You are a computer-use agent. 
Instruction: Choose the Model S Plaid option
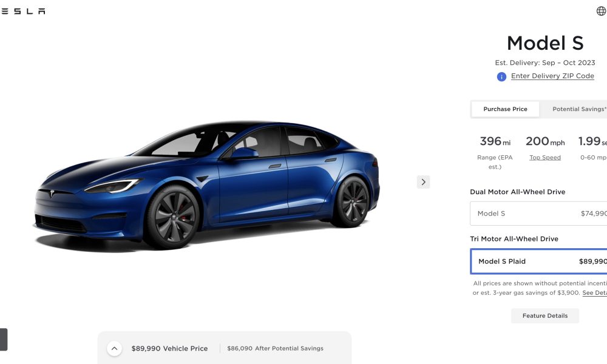(538, 261)
